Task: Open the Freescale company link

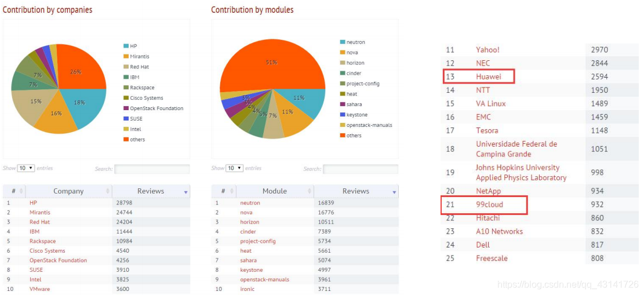Action: tap(492, 258)
